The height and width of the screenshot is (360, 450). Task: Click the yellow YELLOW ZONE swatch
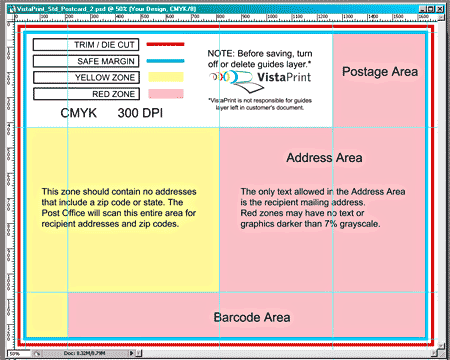[166, 77]
